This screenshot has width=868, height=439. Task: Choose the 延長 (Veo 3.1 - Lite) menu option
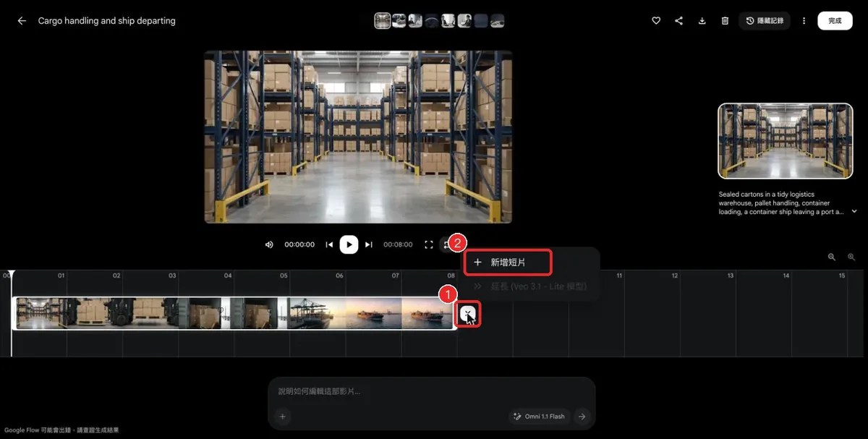(x=530, y=286)
